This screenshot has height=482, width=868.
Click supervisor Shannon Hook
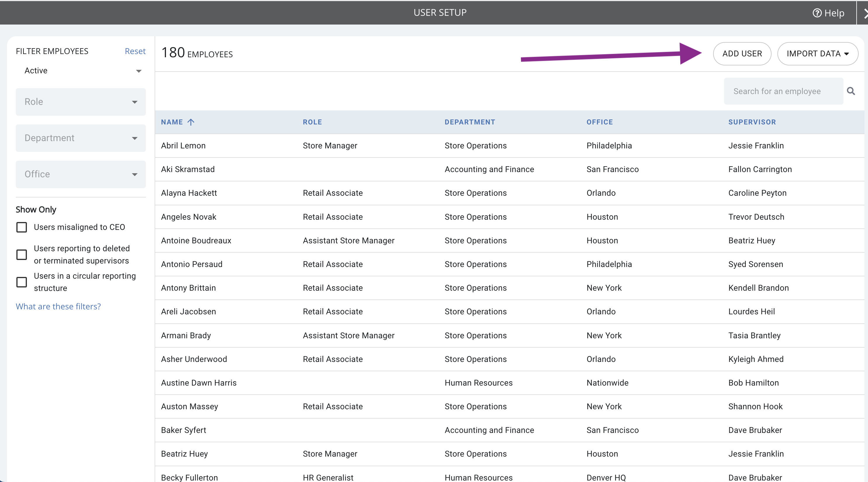(755, 407)
